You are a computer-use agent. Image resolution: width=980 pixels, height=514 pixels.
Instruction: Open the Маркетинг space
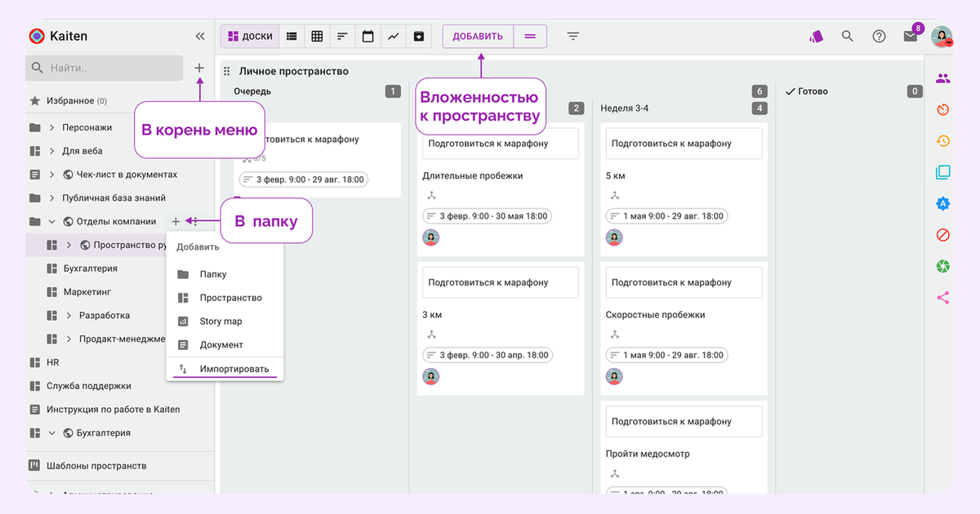tap(87, 291)
